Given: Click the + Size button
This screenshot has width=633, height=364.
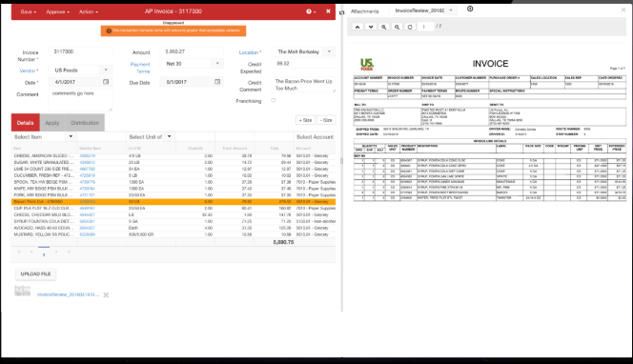Looking at the screenshot, I should (305, 120).
